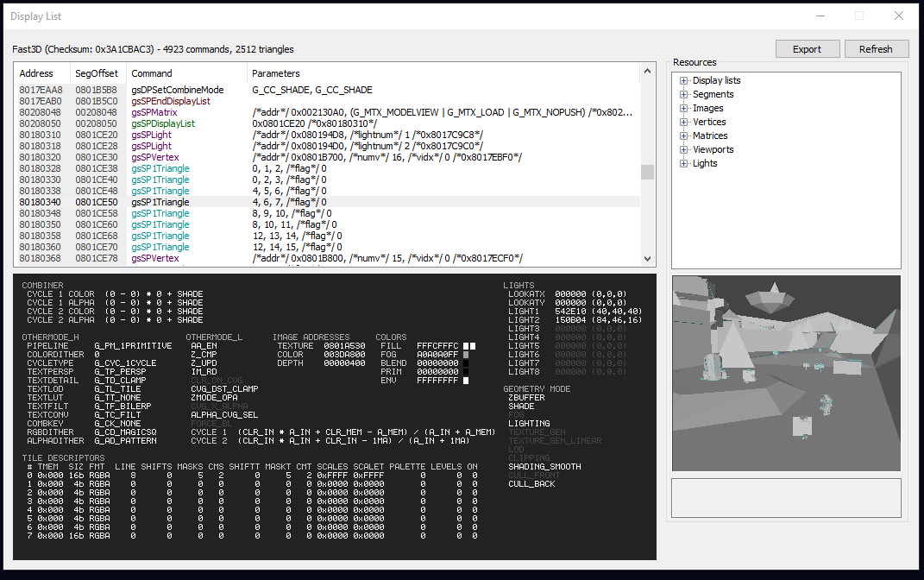The height and width of the screenshot is (580, 924).
Task: Close the Display List window
Action: click(899, 16)
